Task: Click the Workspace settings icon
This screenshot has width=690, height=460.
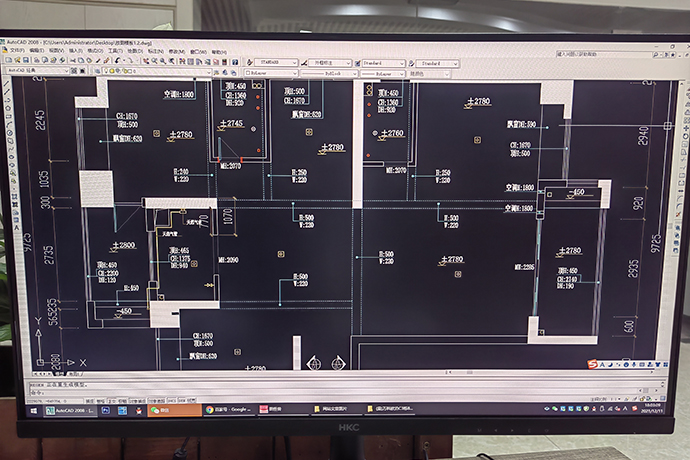Action: click(73, 71)
